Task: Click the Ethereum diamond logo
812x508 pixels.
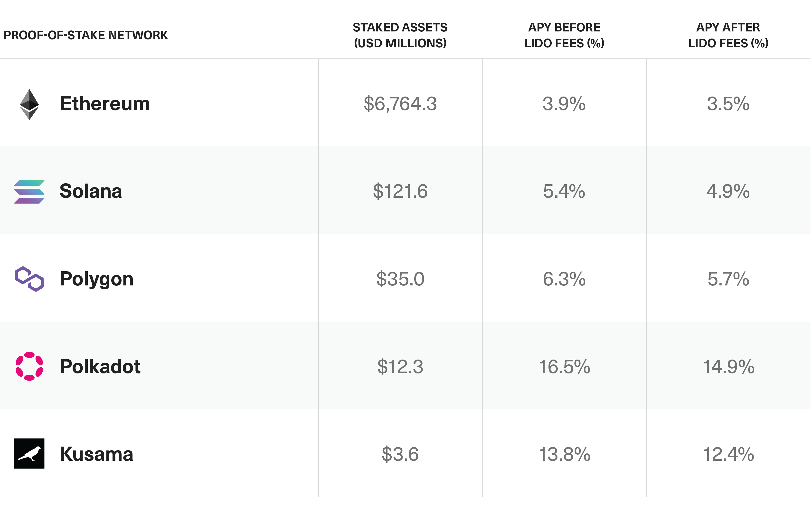Action: point(29,104)
